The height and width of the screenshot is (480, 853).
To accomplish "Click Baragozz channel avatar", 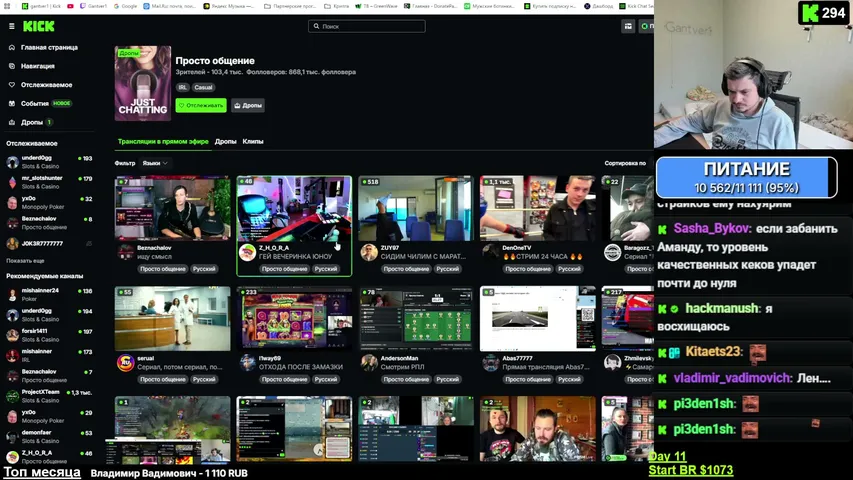I will click(613, 253).
